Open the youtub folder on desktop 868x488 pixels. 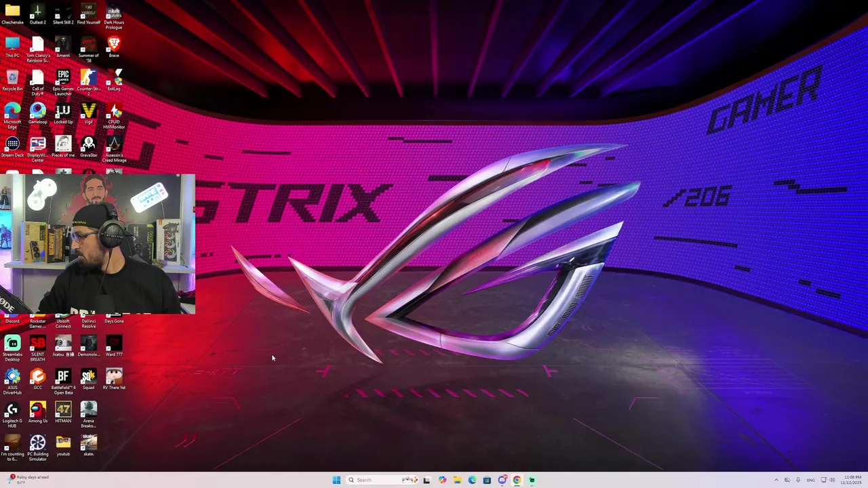63,445
